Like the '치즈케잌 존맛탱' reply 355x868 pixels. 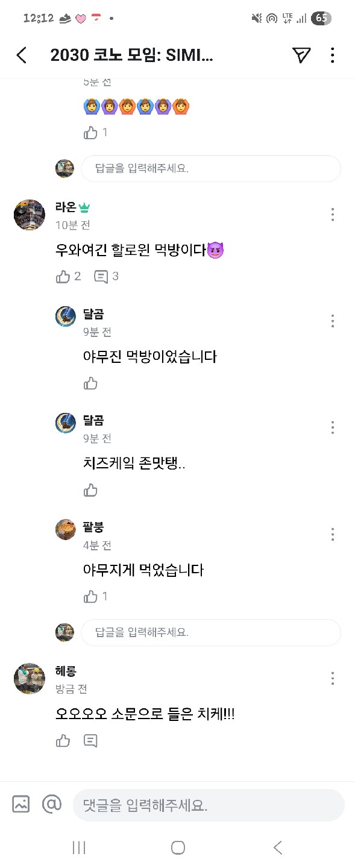90,490
